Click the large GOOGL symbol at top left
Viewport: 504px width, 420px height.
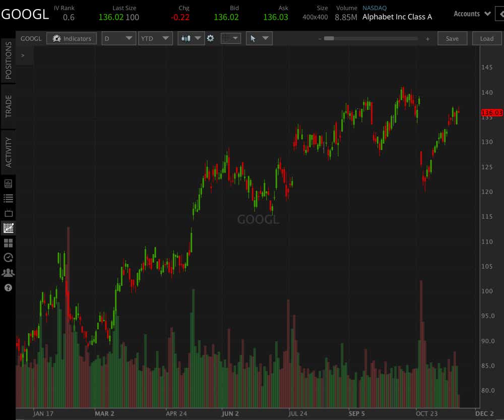tap(25, 14)
